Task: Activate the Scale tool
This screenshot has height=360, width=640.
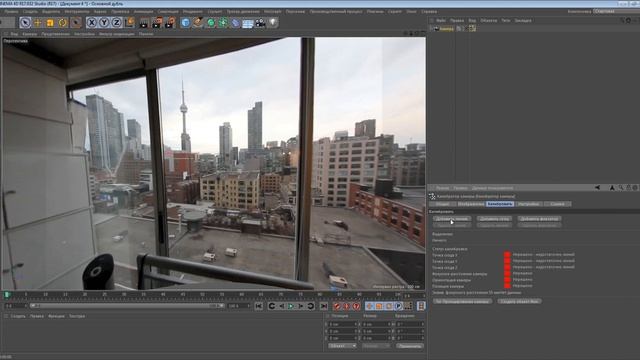Action: [x=50, y=22]
